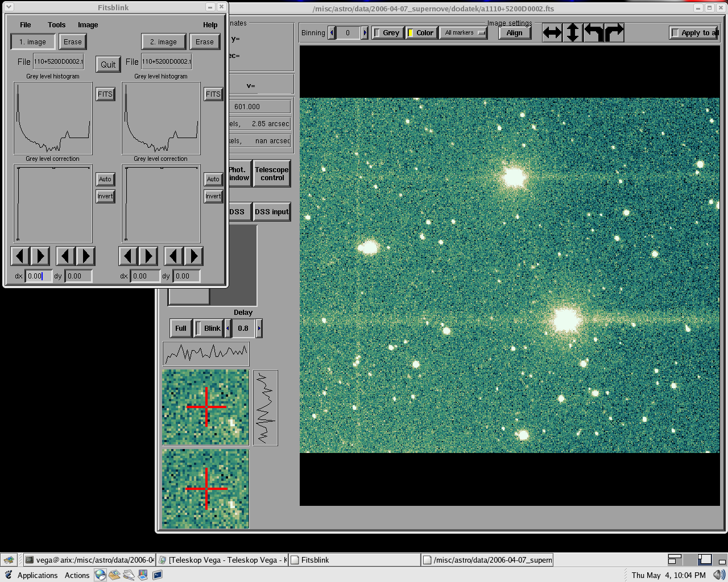
Task: Click the first image dx field
Action: [x=39, y=276]
